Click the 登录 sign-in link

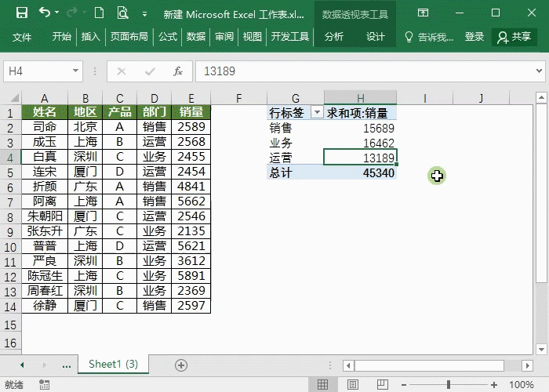[x=474, y=36]
